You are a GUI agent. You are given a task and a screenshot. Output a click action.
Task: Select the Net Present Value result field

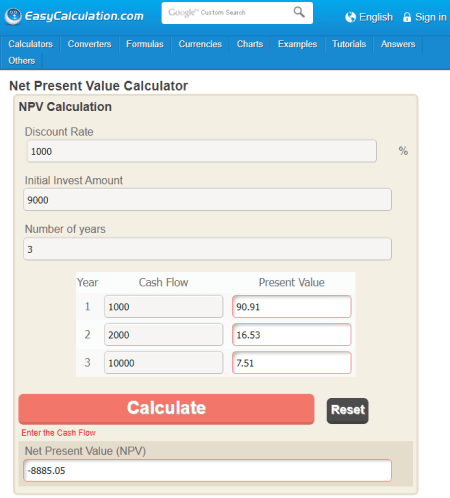(x=207, y=470)
